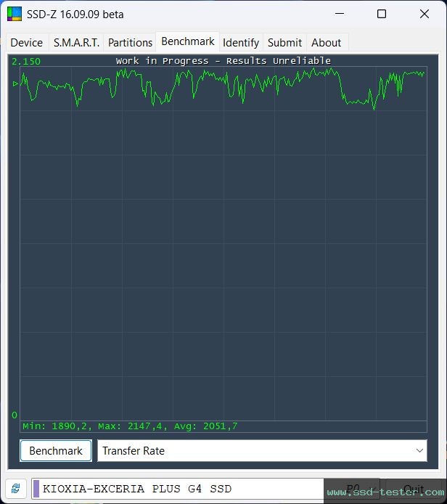Click the green arrow marker beside graph

[15, 84]
